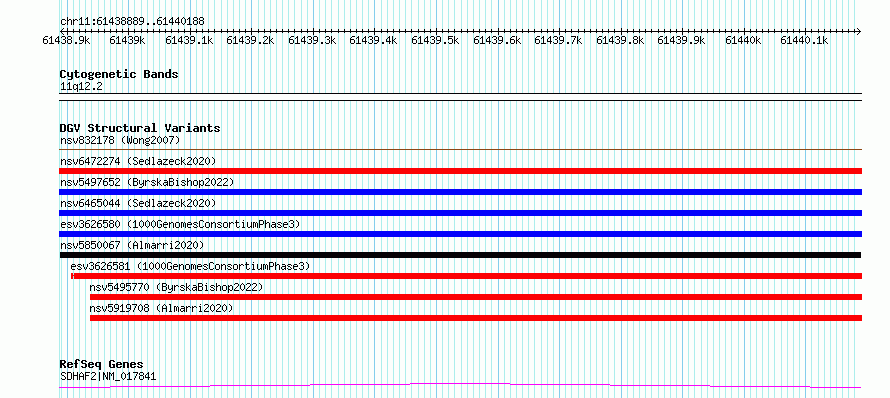This screenshot has height=398, width=890.
Task: Click the 61439.9k ruler tick label
Action: coord(681,40)
